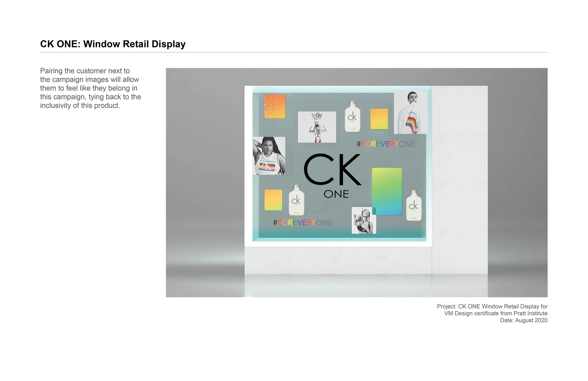This screenshot has height=381, width=588.
Task: Click the lower #FOREVERYONE hashtag
Action: pos(303,223)
